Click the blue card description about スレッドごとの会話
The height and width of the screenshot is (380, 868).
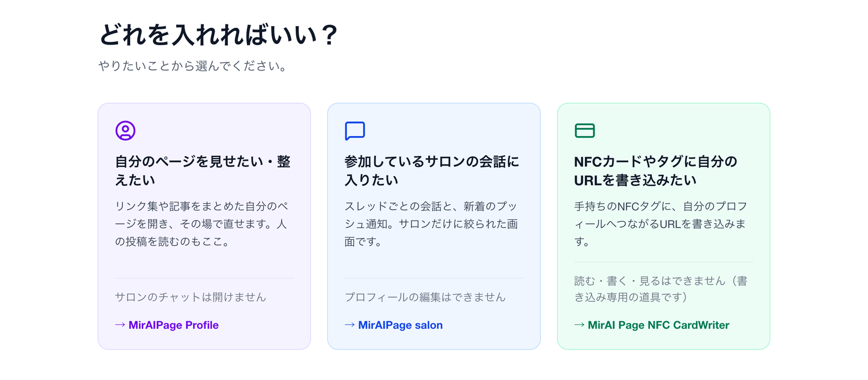(x=431, y=224)
